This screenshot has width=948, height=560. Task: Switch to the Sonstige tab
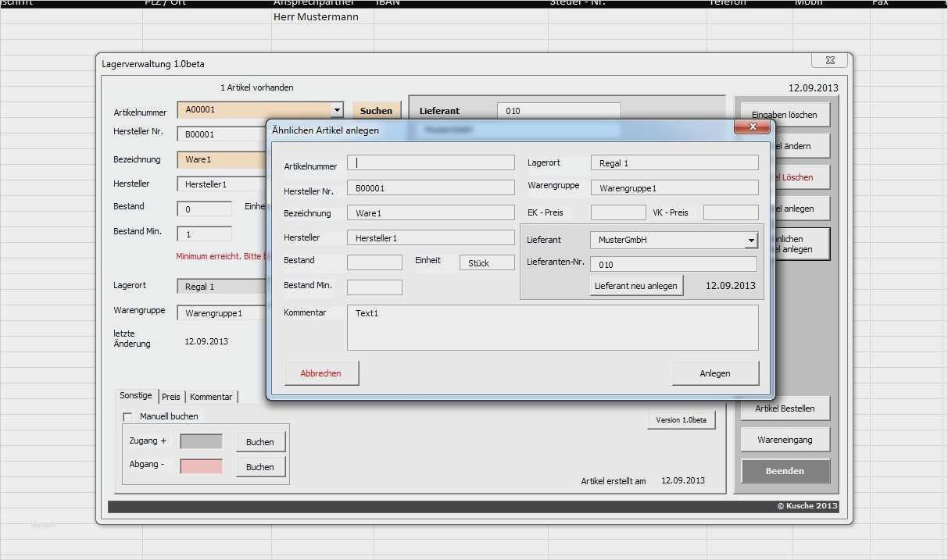tap(136, 396)
